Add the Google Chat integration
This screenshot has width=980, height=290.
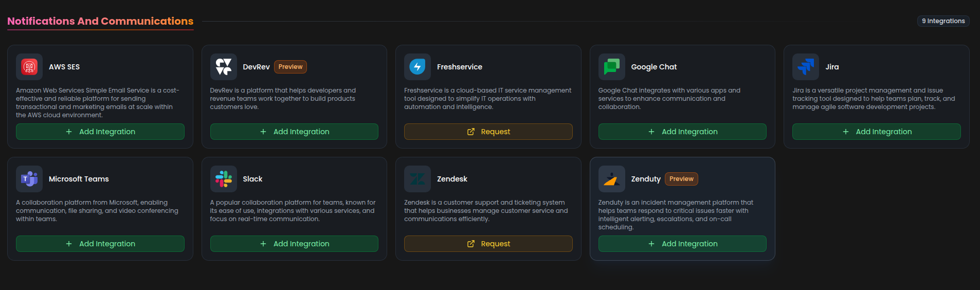(682, 132)
